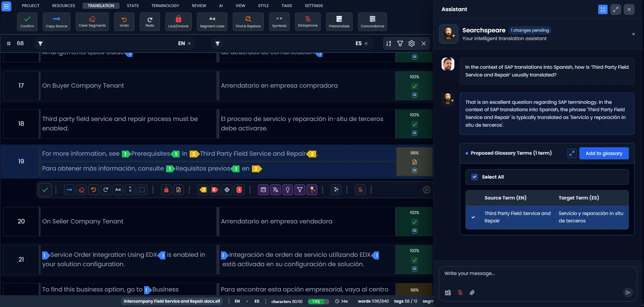644x307 pixels.
Task: Click the Undo icon in the top toolbar
Action: 124,21
